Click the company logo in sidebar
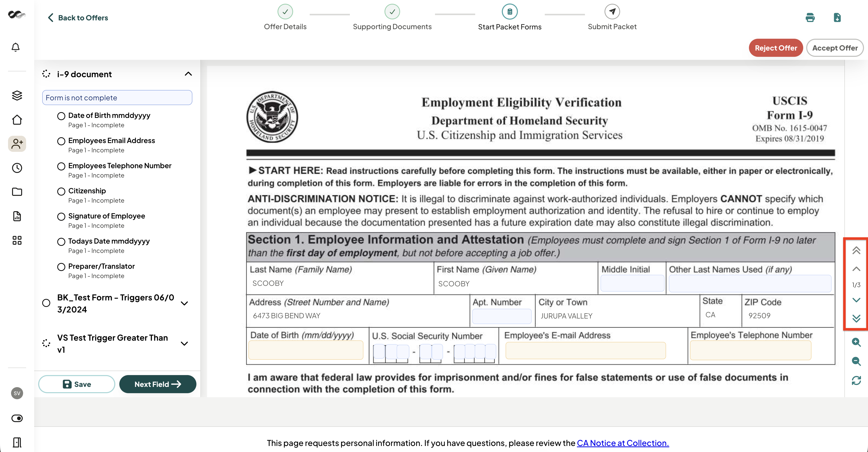The height and width of the screenshot is (452, 868). click(x=17, y=15)
